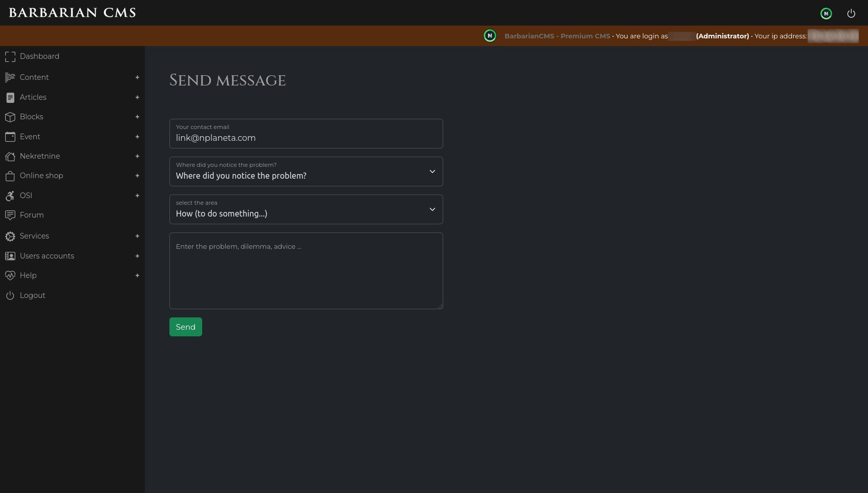Click the Nekretnine house icon
The width and height of the screenshot is (868, 493).
click(10, 157)
